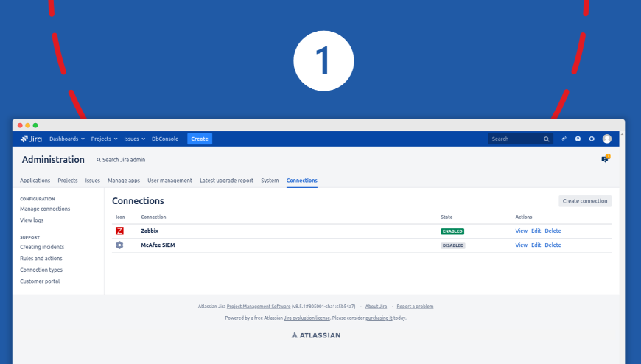The width and height of the screenshot is (641, 364).
Task: Open the feedback megaphone icon
Action: pos(564,139)
